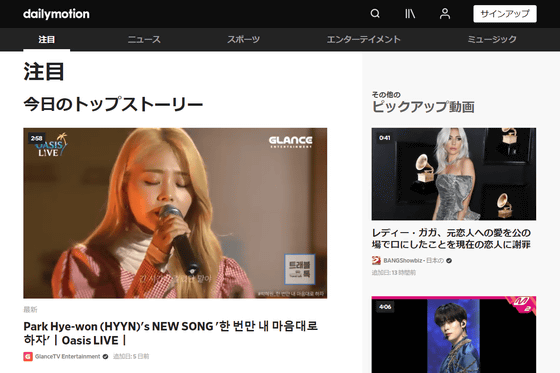Click the サインアップ sign-up button

pos(505,14)
